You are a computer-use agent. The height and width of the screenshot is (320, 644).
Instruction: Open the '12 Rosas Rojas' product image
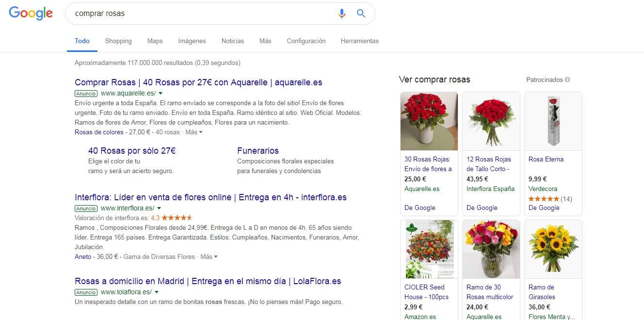tap(491, 121)
